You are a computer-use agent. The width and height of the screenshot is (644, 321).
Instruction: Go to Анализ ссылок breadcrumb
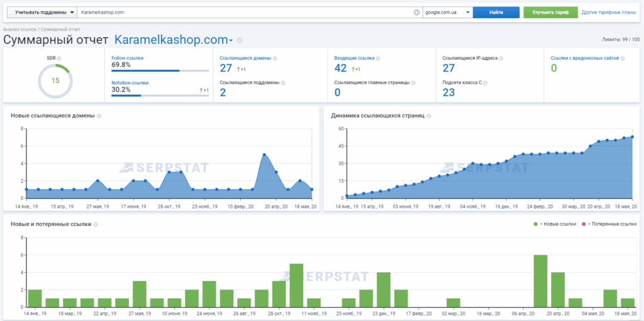pyautogui.click(x=19, y=29)
